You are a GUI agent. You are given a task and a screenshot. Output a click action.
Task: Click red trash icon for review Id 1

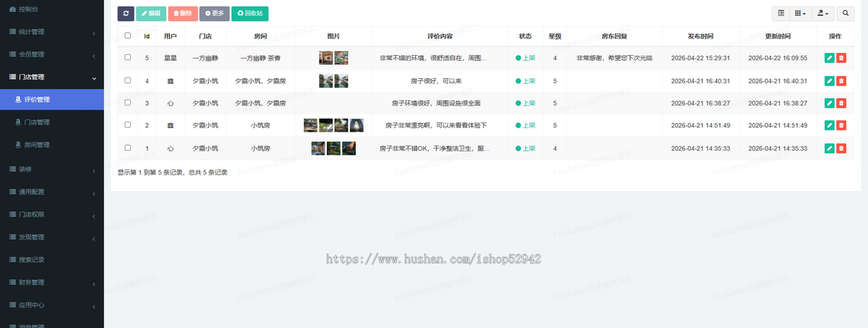(x=841, y=148)
